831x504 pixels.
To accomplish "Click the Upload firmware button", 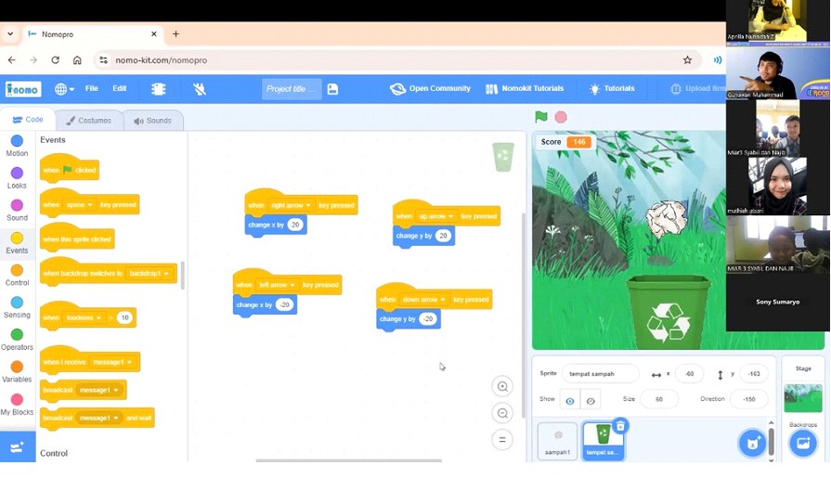I will pyautogui.click(x=698, y=88).
